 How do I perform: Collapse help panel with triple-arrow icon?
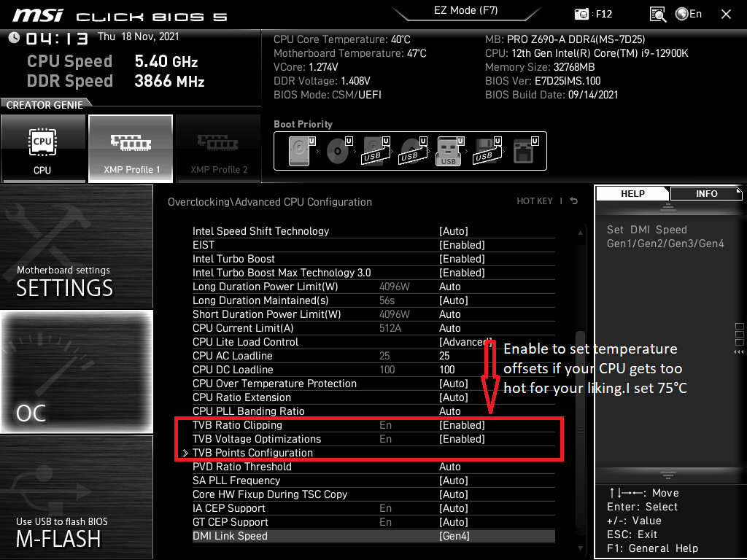click(x=739, y=352)
